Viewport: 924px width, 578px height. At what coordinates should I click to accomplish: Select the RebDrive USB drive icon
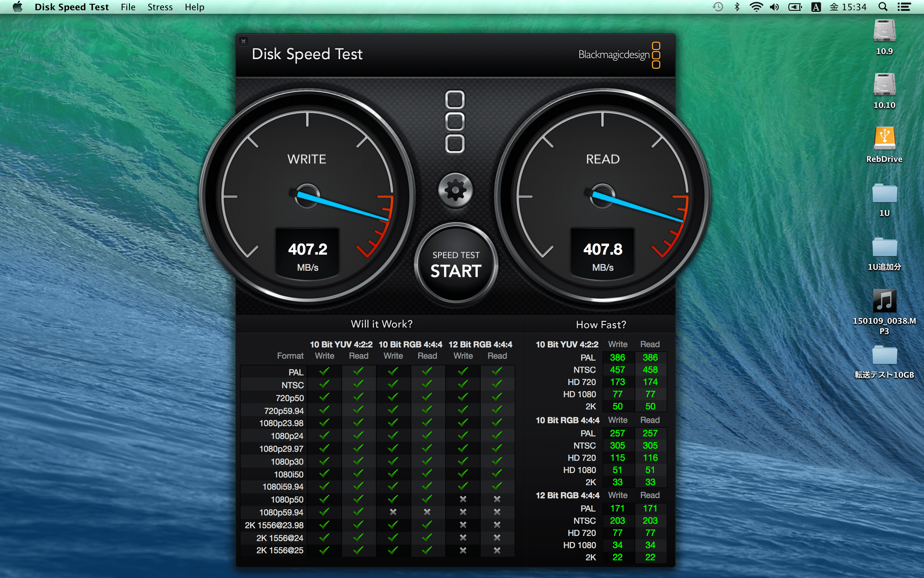click(884, 138)
